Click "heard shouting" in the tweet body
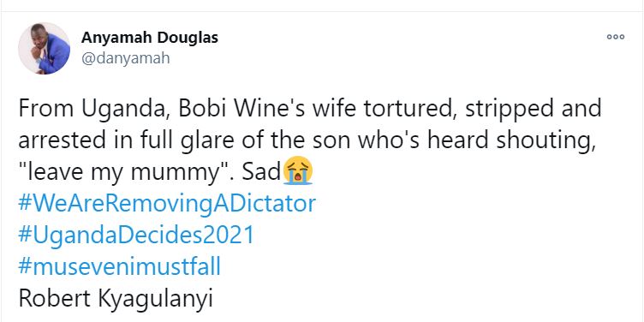The height and width of the screenshot is (322, 644). coord(510,141)
